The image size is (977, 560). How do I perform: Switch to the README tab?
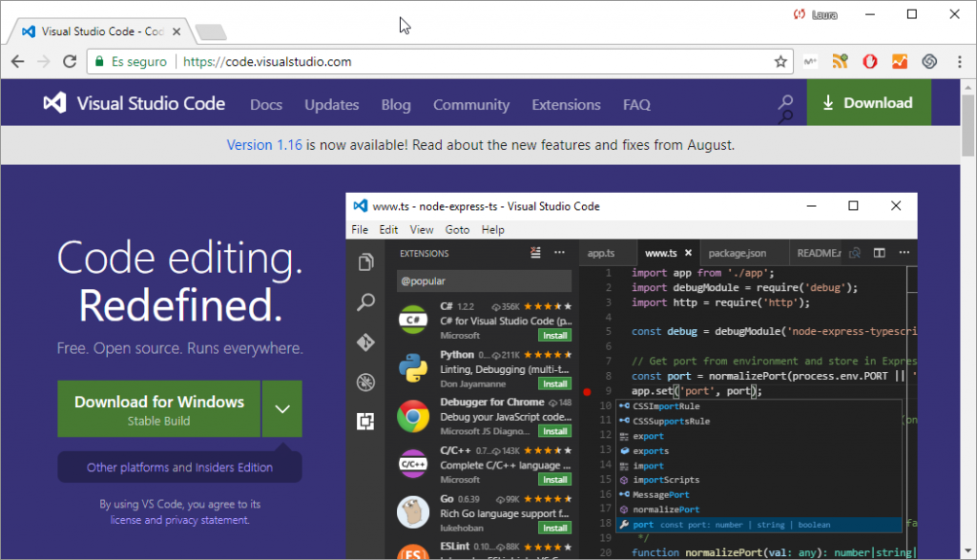[819, 253]
